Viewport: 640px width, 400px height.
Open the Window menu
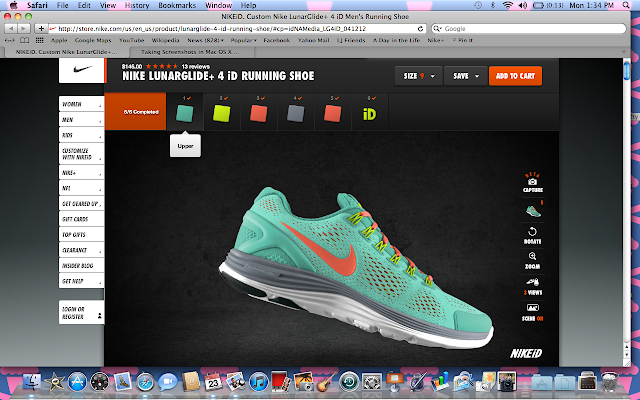218,5
